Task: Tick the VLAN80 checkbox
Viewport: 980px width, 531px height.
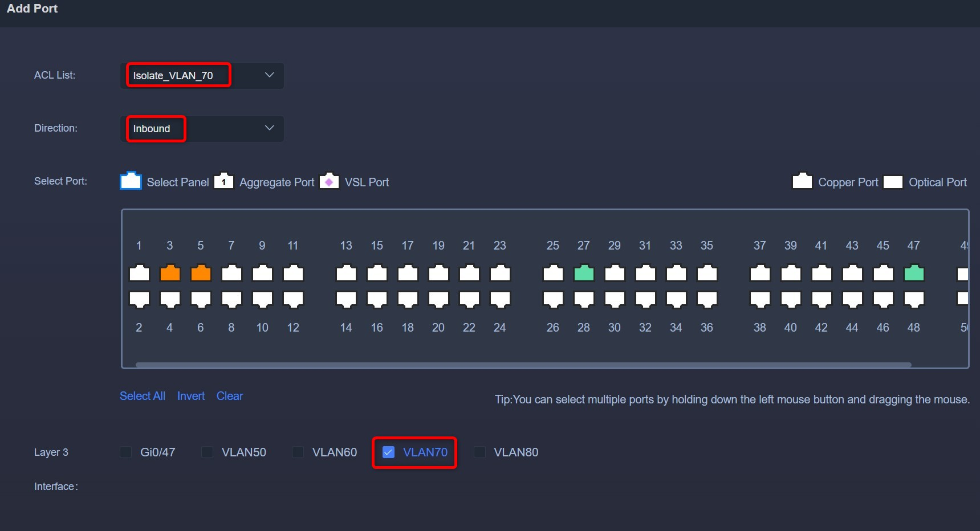Action: pos(479,452)
